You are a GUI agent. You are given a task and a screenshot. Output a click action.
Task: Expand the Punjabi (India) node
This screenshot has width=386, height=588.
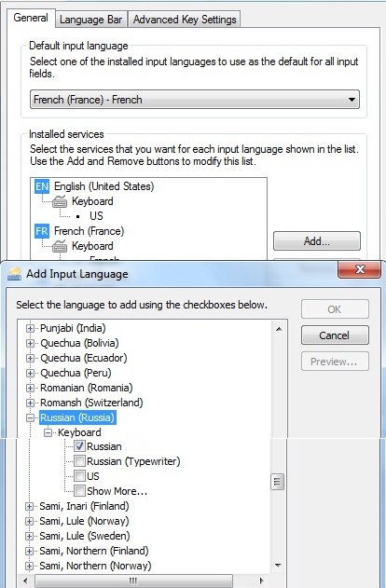click(30, 329)
